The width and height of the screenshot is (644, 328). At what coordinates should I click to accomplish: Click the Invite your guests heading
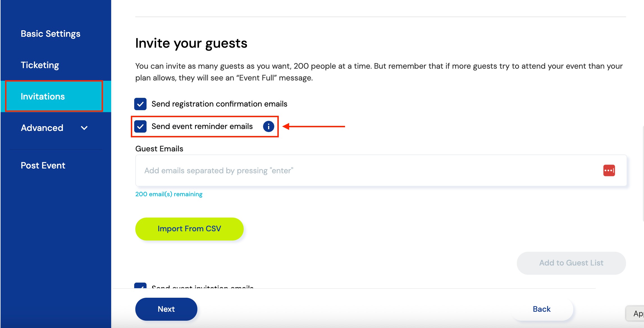pyautogui.click(x=191, y=43)
